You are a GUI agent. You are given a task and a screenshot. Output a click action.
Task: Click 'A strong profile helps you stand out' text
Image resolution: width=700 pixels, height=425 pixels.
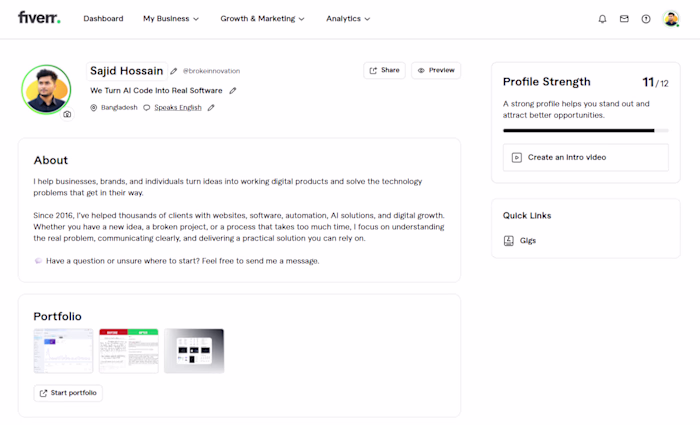[576, 109]
